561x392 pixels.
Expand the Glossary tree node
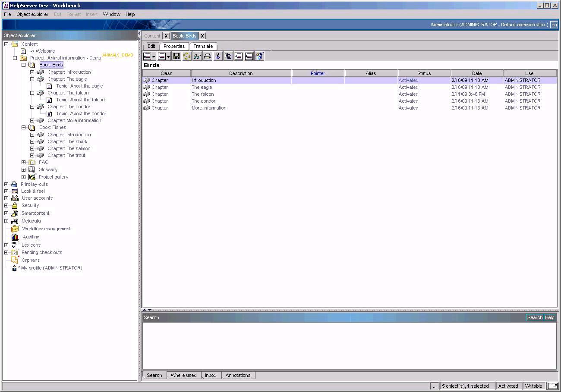coord(24,169)
